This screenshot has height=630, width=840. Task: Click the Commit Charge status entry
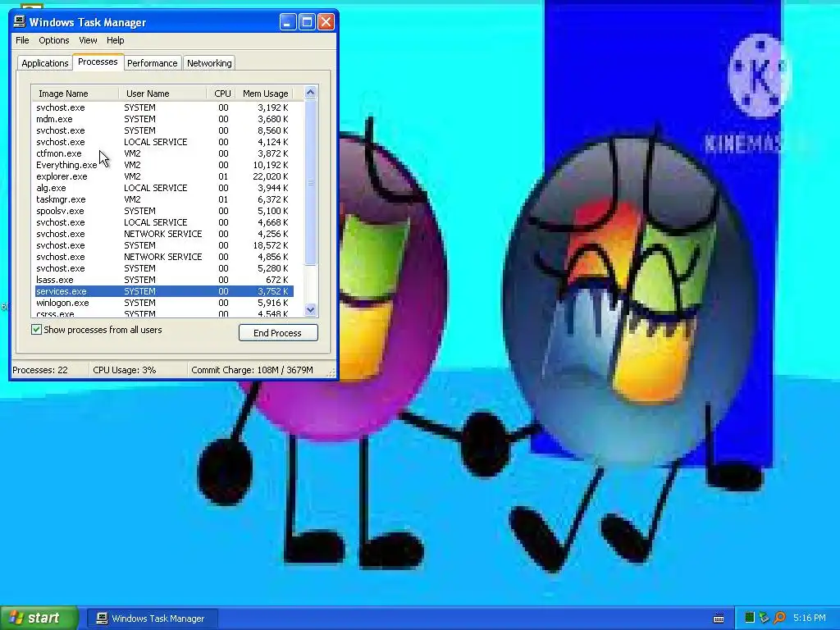[x=252, y=370]
